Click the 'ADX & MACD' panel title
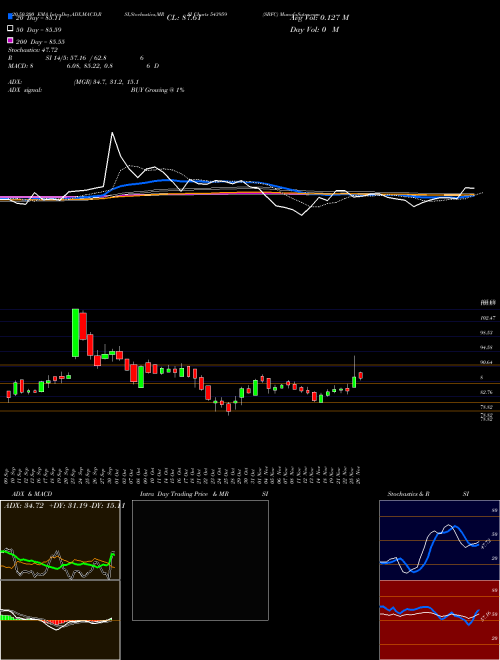The height and width of the screenshot is (660, 500). [x=32, y=494]
